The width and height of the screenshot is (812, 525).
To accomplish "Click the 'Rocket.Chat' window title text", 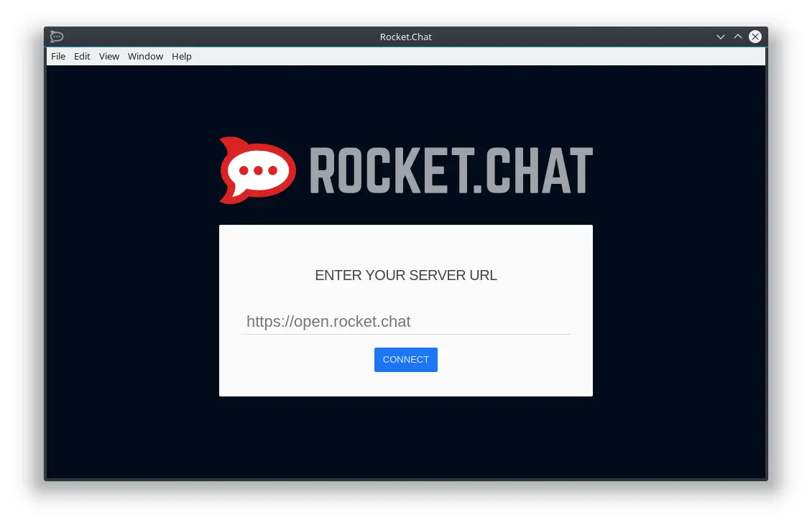I will click(x=405, y=37).
